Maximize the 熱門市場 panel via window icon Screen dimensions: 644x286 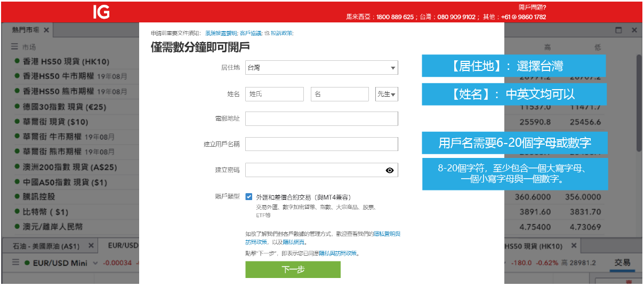point(619,30)
